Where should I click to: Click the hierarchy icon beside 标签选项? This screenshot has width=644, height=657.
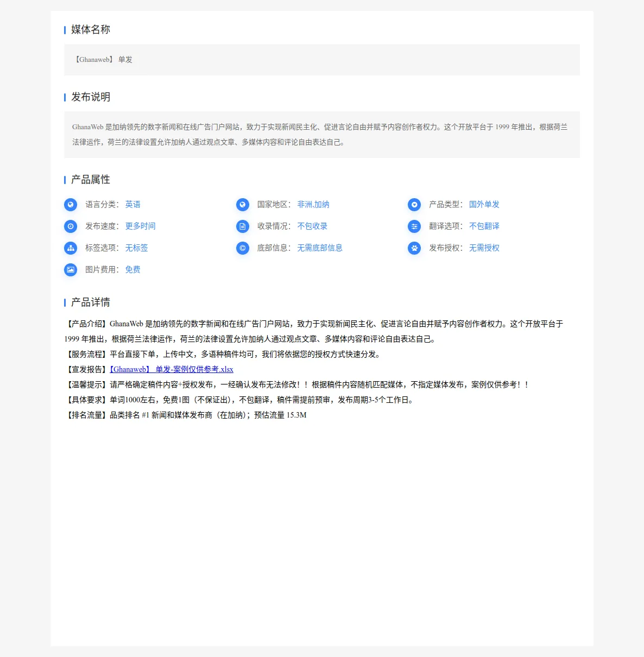point(71,248)
